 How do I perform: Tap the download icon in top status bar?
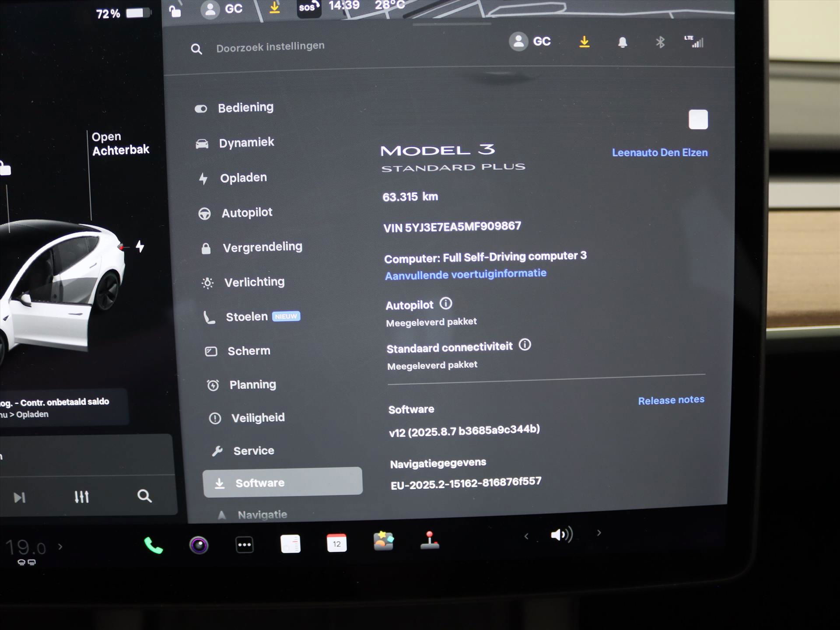[x=275, y=7]
